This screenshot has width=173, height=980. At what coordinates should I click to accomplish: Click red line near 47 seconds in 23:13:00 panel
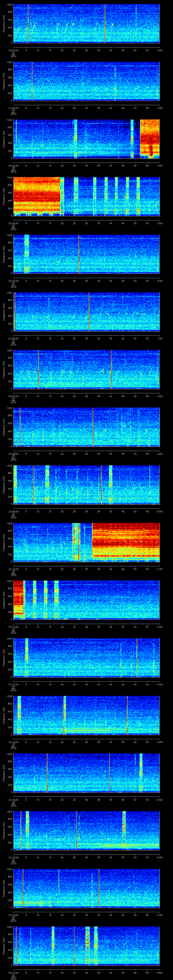127,715
